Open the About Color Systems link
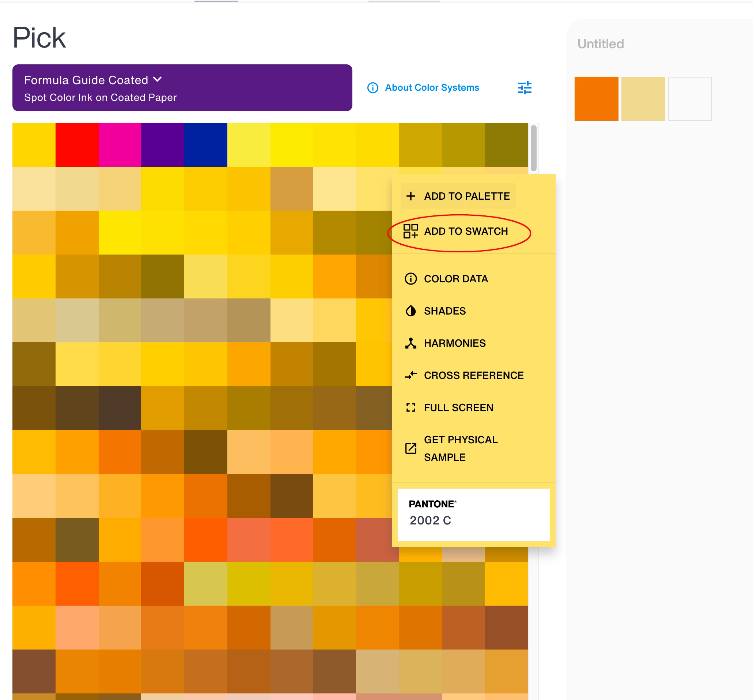This screenshot has height=700, width=753. (x=432, y=87)
